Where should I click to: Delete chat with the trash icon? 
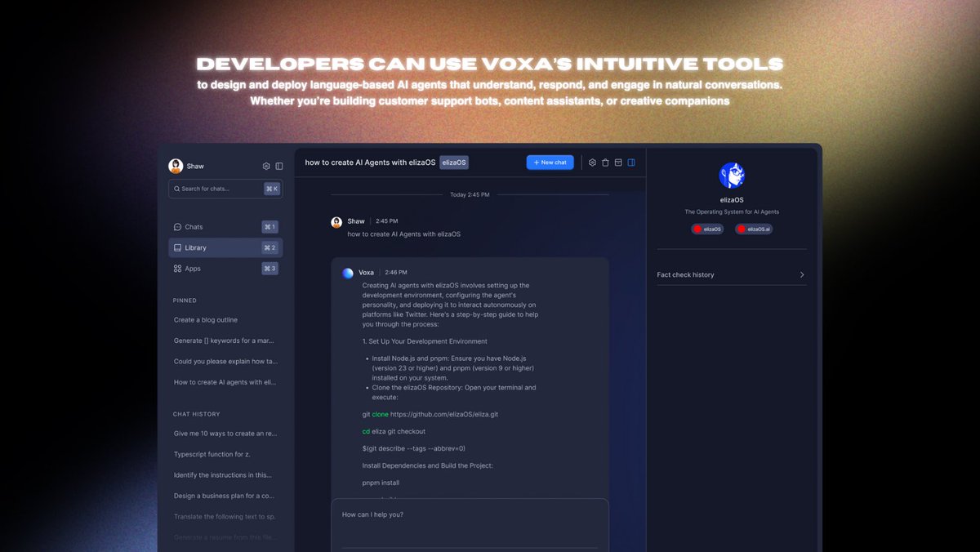605,162
